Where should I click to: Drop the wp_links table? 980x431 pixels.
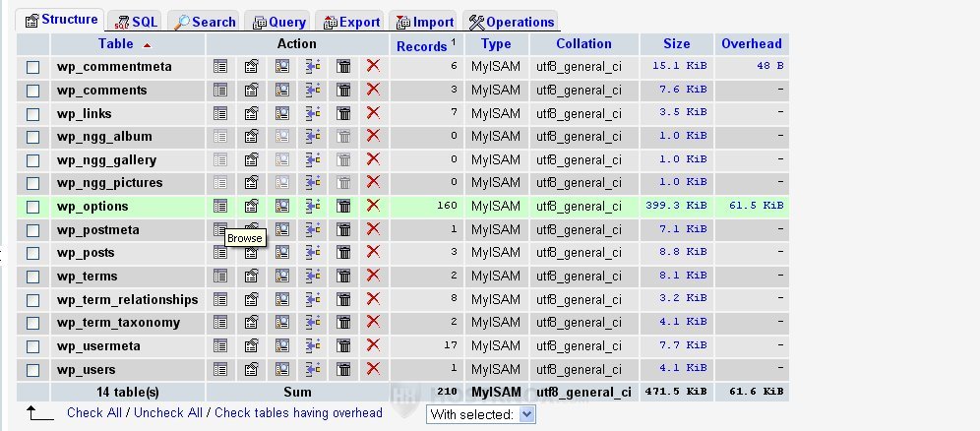click(373, 113)
